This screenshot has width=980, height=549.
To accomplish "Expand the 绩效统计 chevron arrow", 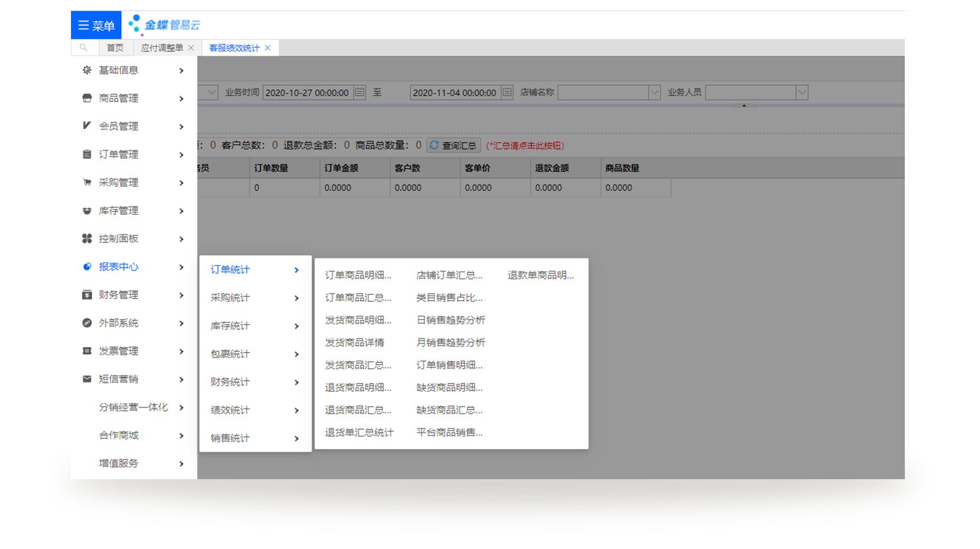I will [x=296, y=410].
